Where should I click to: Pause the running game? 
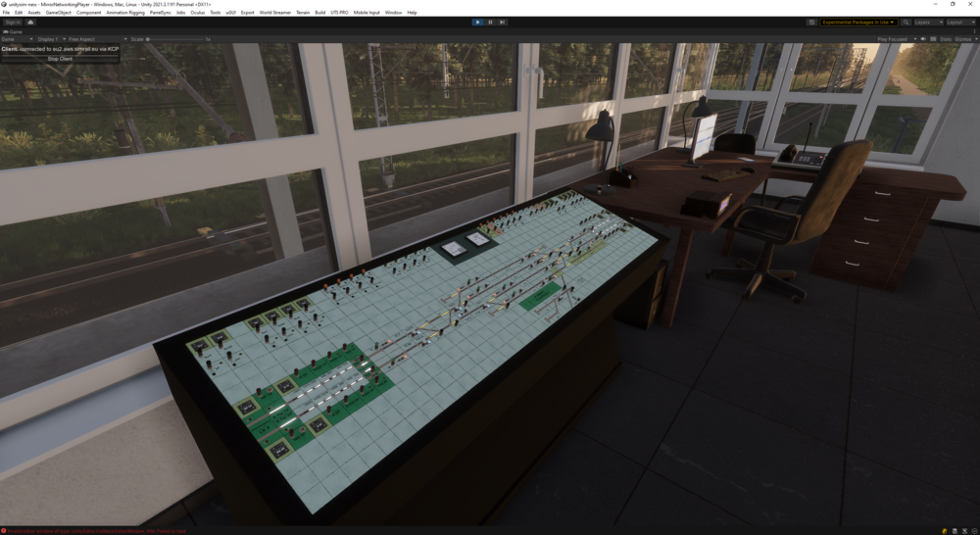[x=490, y=22]
